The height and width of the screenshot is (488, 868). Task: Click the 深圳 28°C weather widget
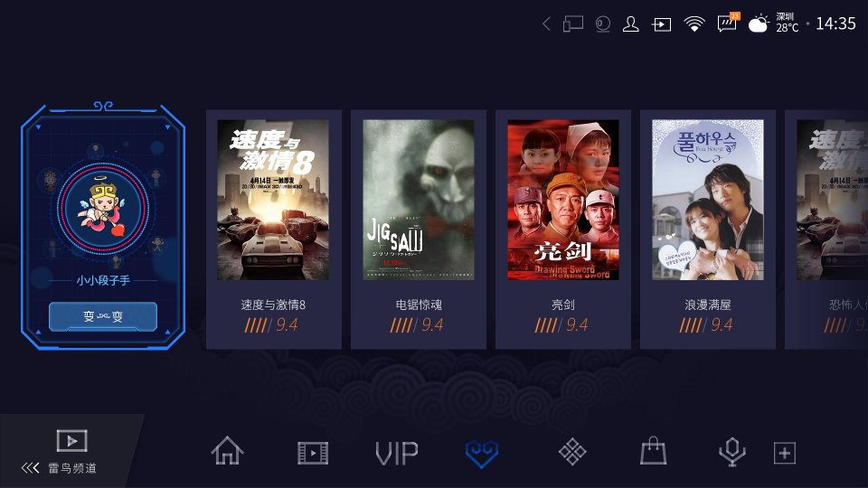(773, 23)
